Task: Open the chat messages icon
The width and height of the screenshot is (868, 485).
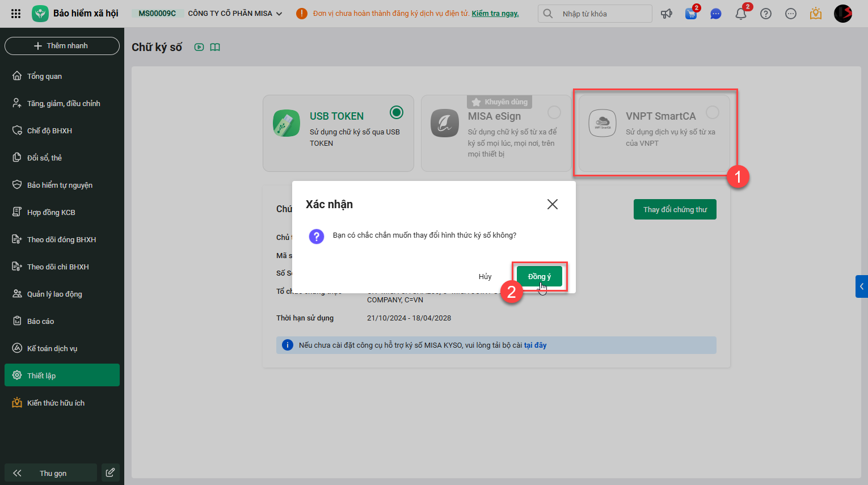Action: coord(716,14)
